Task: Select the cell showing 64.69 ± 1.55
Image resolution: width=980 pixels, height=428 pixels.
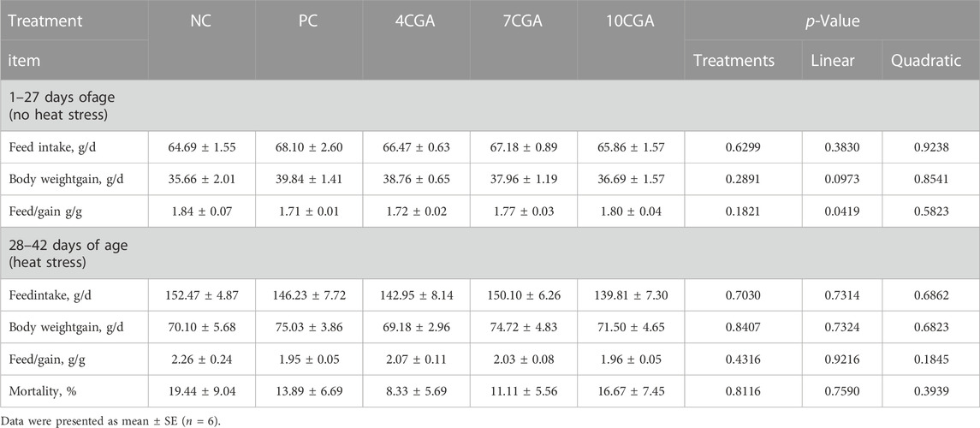Action: coord(202,149)
